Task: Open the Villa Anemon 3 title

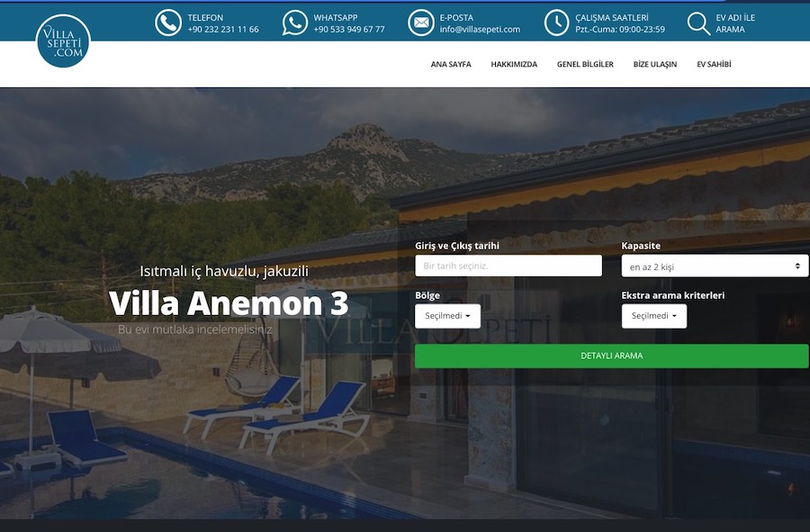Action: pos(229,303)
